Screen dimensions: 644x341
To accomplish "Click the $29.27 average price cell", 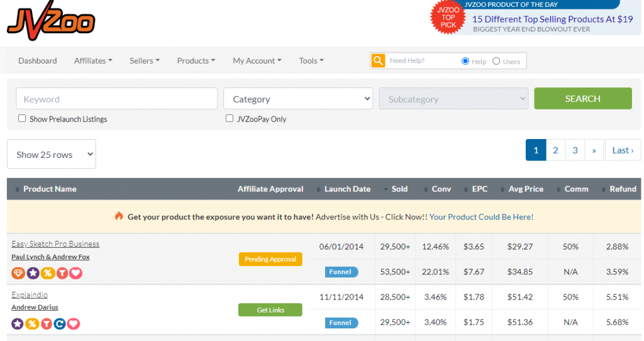I will point(520,247).
